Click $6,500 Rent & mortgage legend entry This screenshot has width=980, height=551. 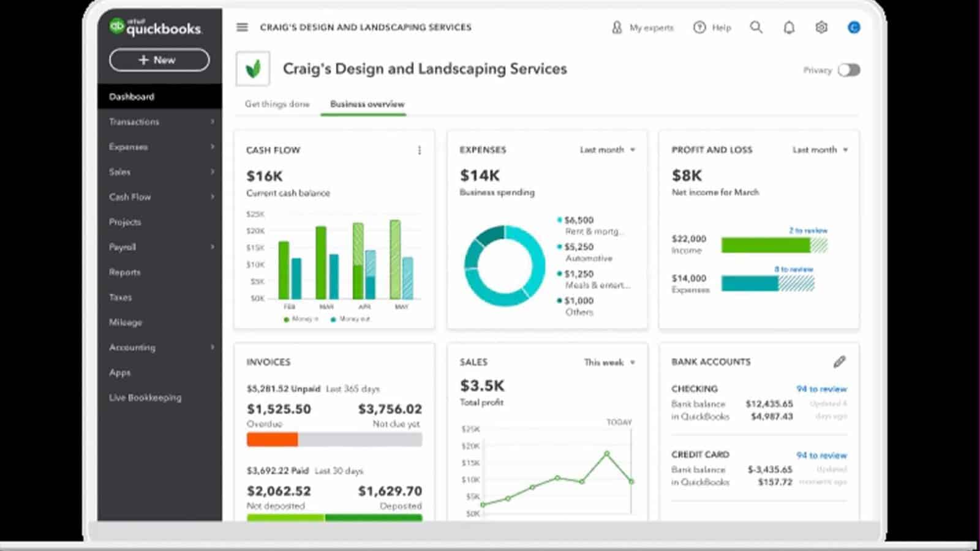590,225
